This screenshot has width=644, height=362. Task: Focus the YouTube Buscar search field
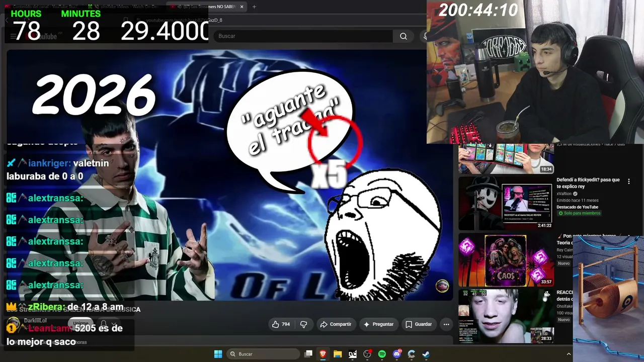(303, 36)
